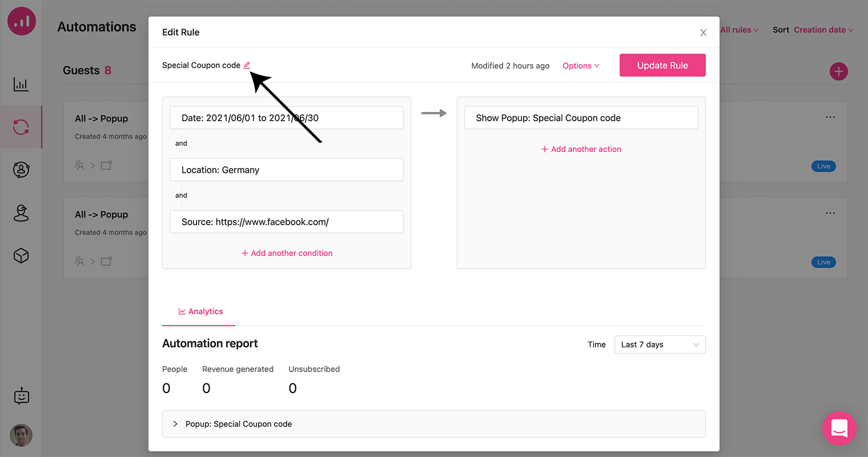This screenshot has width=868, height=457.
Task: Click the popup window icon on the first card
Action: [106, 165]
